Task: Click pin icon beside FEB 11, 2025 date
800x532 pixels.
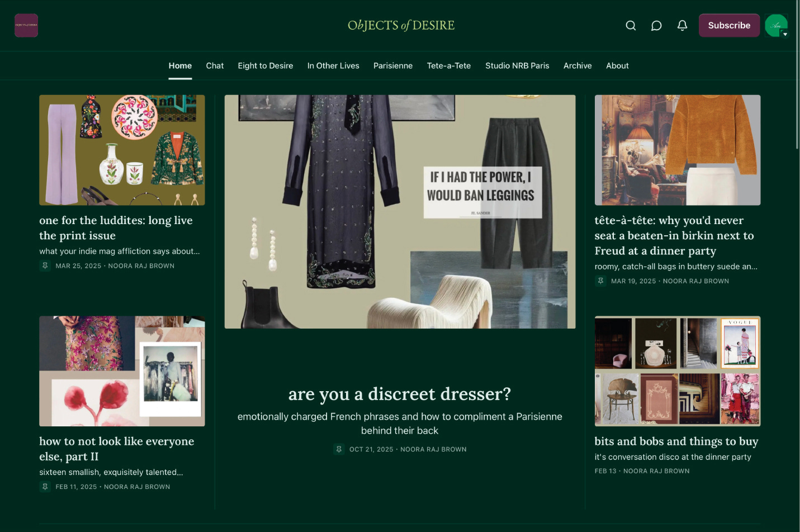Action: click(45, 487)
